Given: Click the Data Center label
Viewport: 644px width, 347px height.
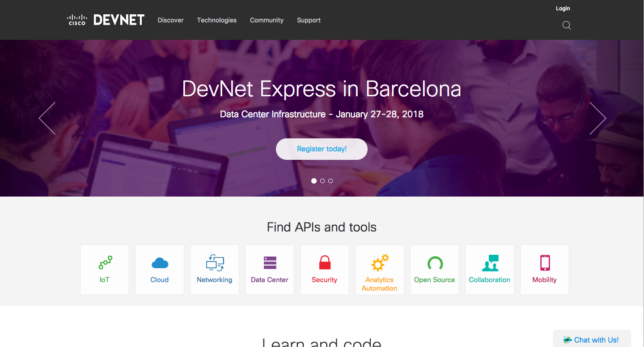Looking at the screenshot, I should pos(270,280).
